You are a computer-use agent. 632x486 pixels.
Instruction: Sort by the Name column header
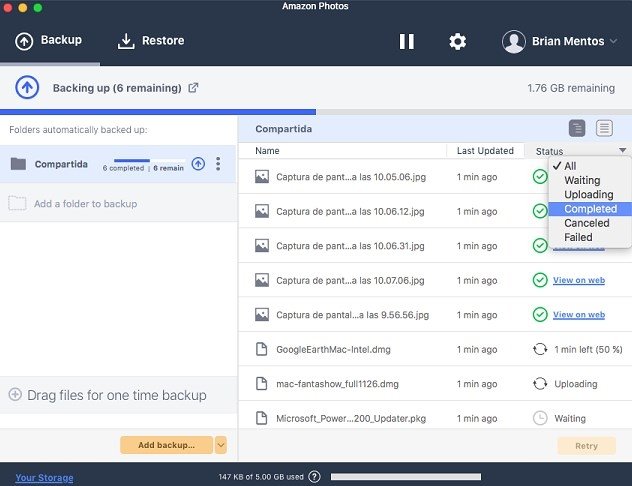click(267, 151)
